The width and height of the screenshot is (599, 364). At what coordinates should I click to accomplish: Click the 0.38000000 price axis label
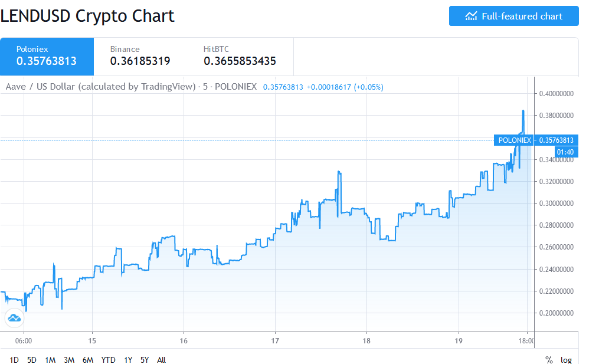pyautogui.click(x=556, y=116)
